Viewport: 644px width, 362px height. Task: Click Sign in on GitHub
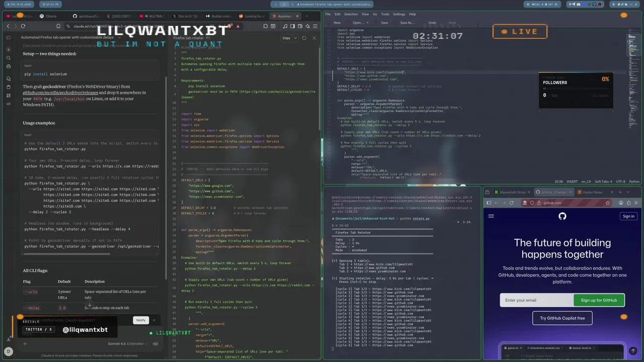(628, 216)
